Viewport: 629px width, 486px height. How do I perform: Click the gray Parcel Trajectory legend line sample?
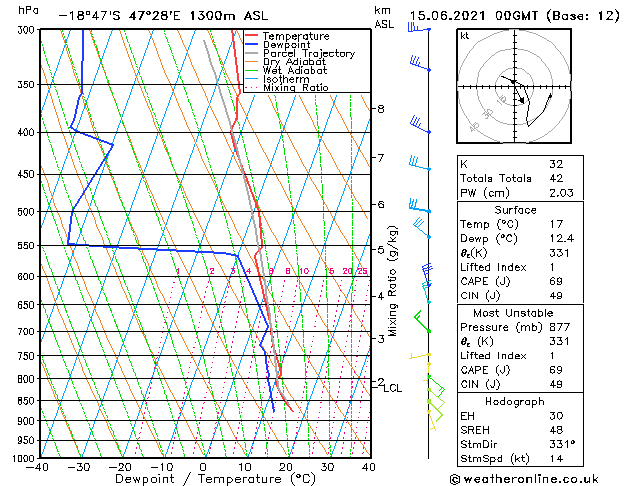pos(251,53)
